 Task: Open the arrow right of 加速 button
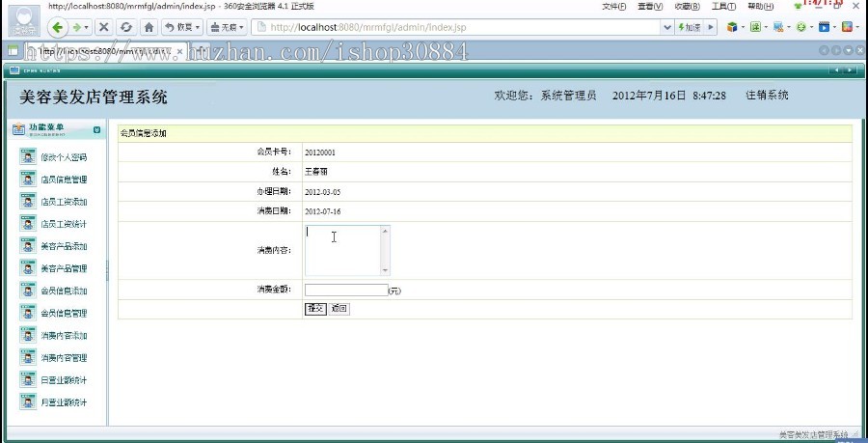click(710, 27)
